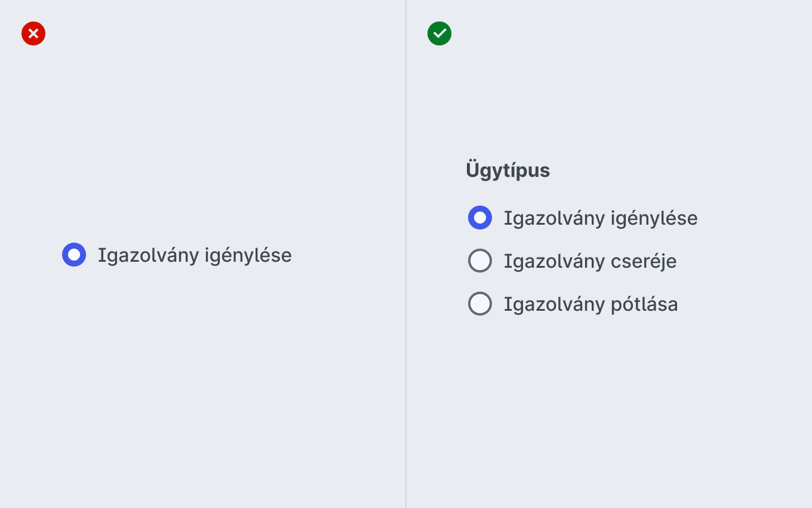Viewport: 812px width, 508px height.
Task: Pick the unselected radio beside cseréje
Action: point(480,261)
